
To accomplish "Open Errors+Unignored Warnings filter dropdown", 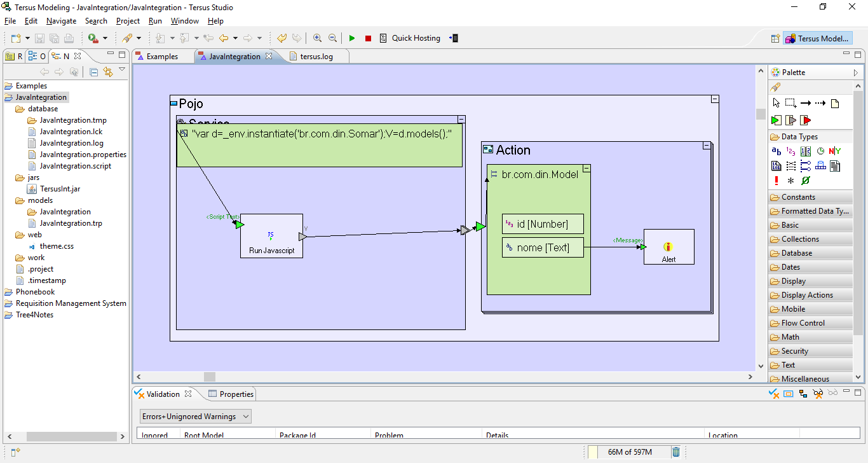I will (196, 417).
